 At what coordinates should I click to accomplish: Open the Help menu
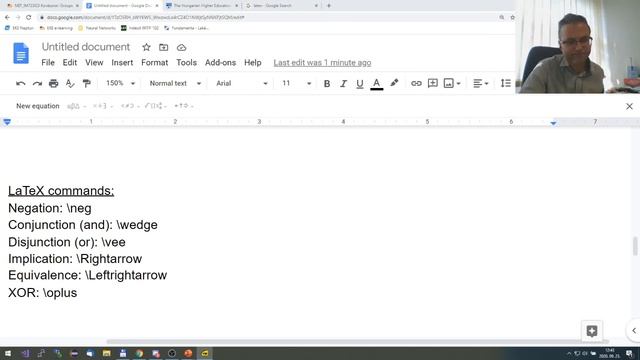253,62
